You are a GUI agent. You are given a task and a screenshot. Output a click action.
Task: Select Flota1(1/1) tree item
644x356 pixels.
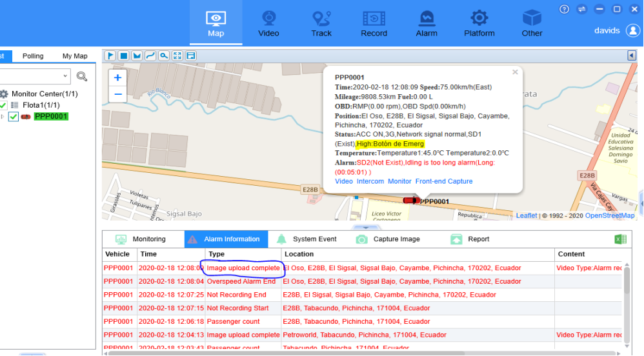(41, 106)
